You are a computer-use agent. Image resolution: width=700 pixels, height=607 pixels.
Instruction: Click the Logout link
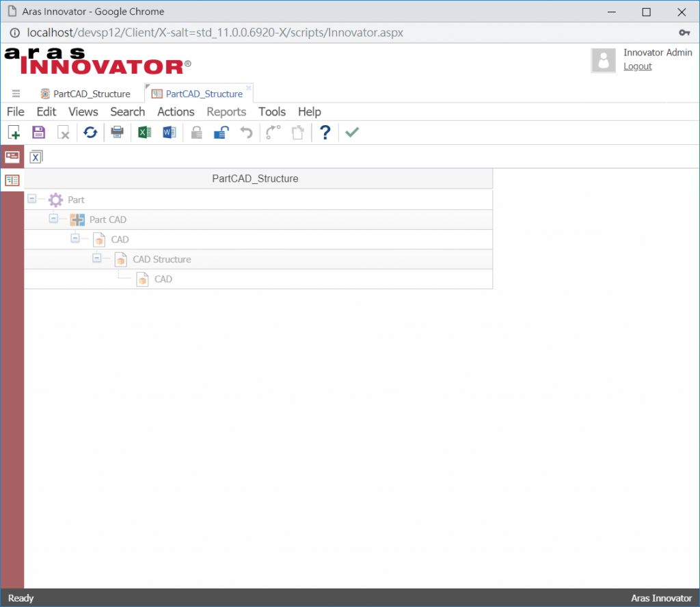pyautogui.click(x=638, y=66)
